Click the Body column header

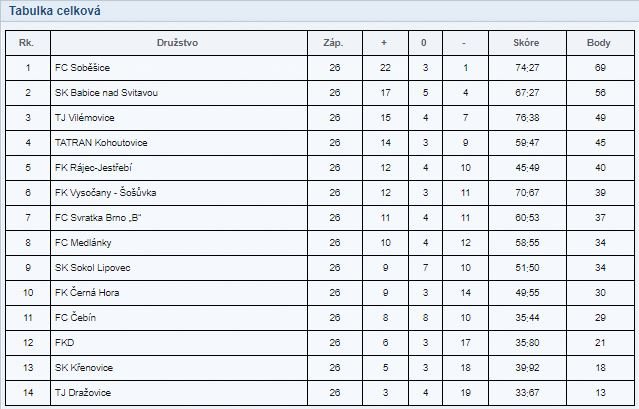point(599,43)
